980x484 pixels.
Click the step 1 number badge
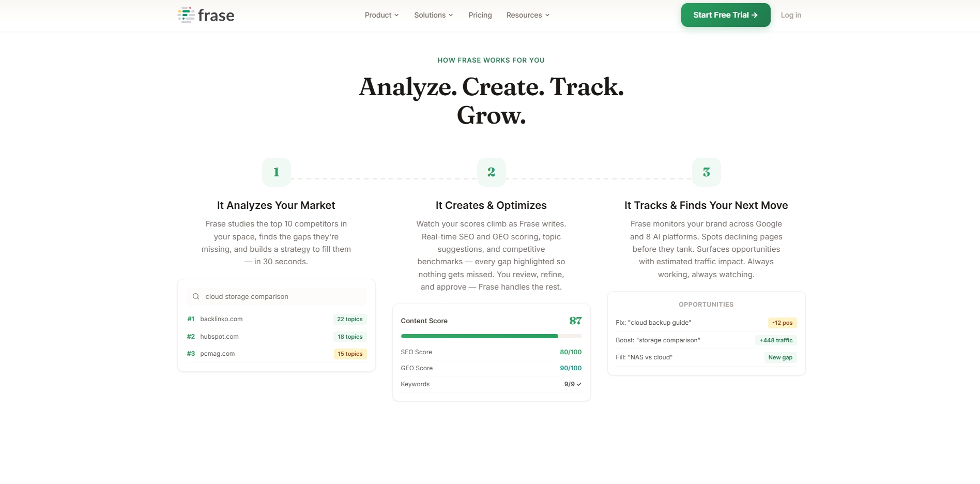277,172
